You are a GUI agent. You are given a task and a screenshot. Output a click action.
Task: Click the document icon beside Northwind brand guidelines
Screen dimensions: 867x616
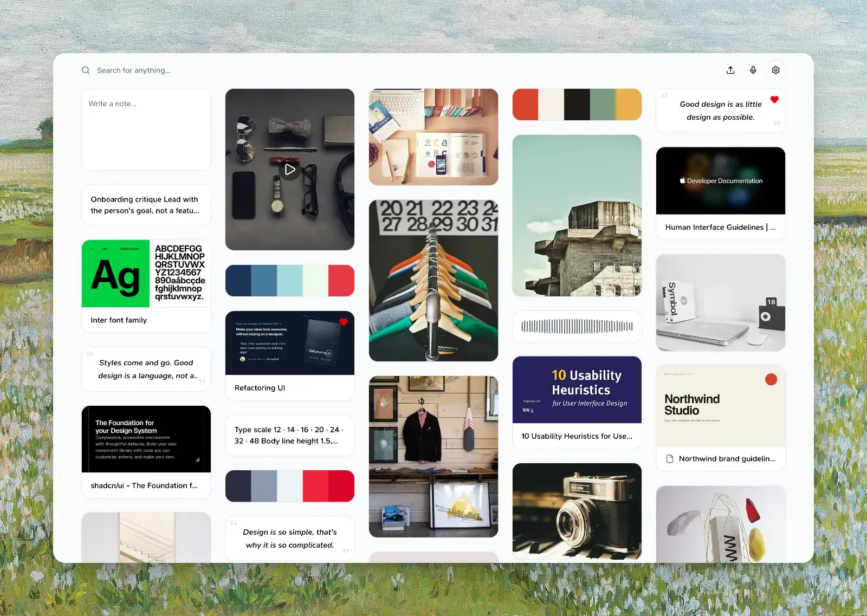tap(670, 459)
